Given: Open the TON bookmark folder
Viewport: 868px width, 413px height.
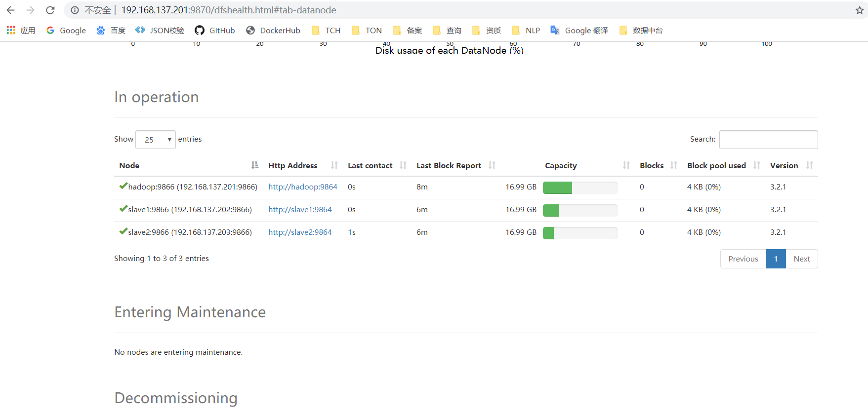Looking at the screenshot, I should click(367, 30).
